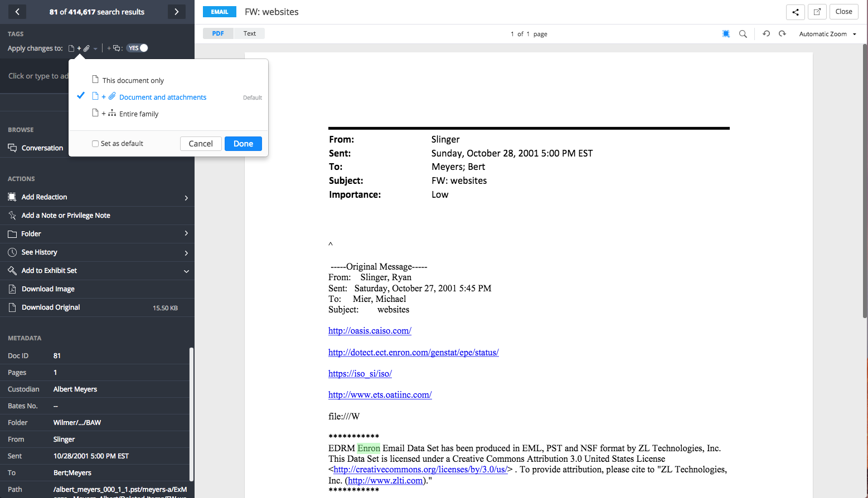868x498 pixels.
Task: Click the tags input field
Action: click(38, 76)
